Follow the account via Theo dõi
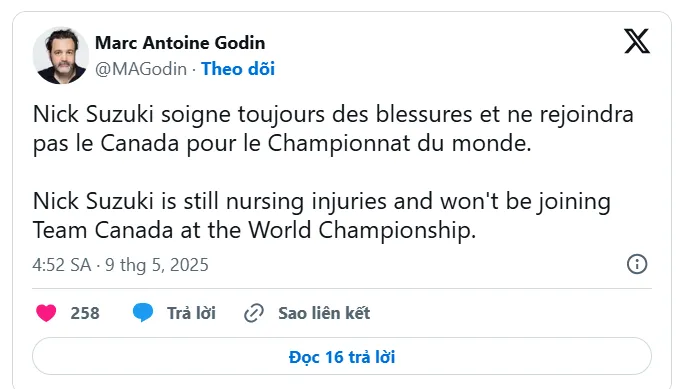697x389 pixels. [x=238, y=69]
